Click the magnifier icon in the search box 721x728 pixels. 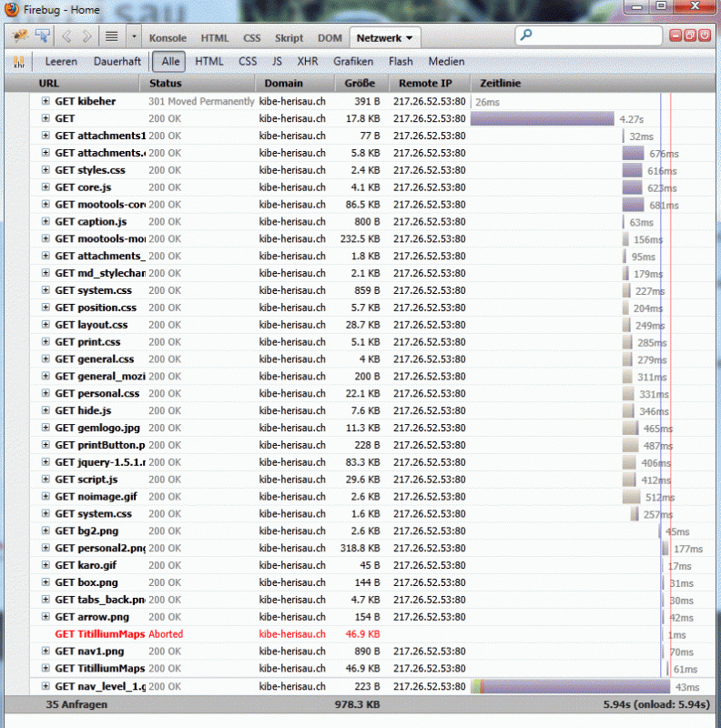click(x=526, y=35)
